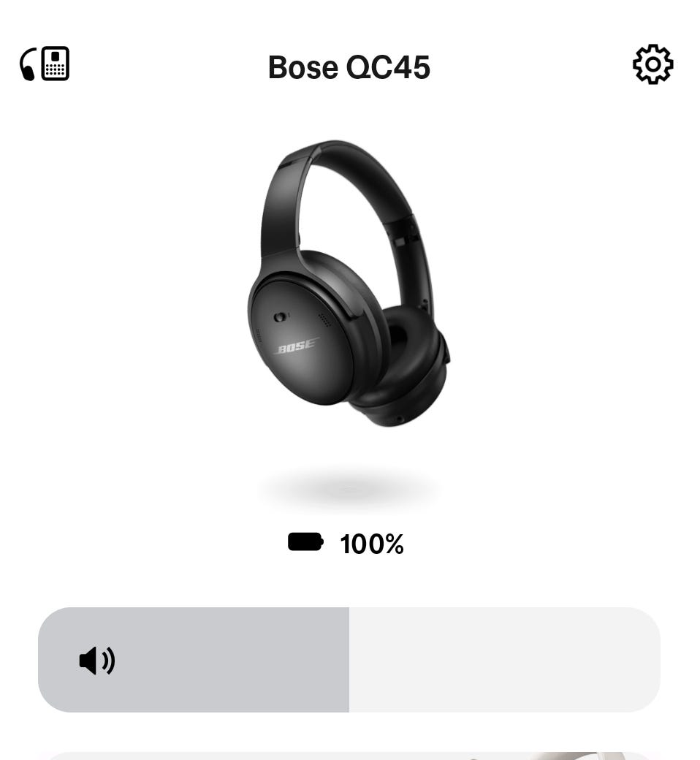700x760 pixels.
Task: Click the current volume level edge on the slider
Action: point(349,660)
